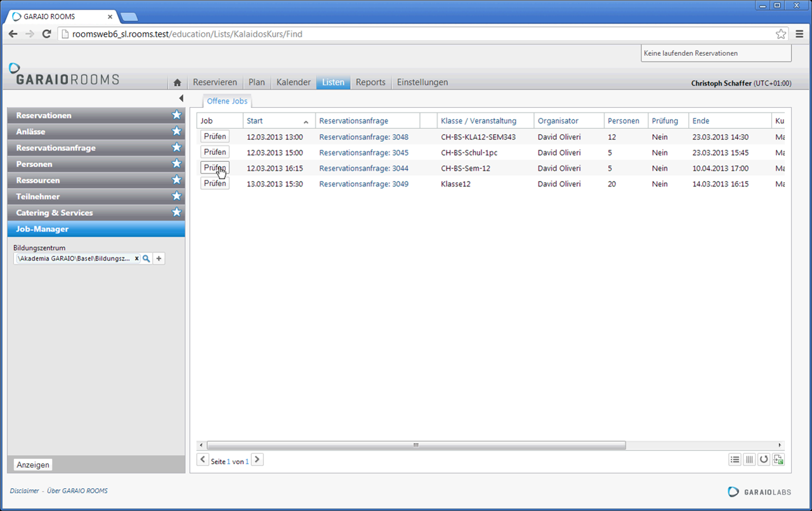Click the list view icon
The height and width of the screenshot is (511, 812).
click(x=735, y=460)
